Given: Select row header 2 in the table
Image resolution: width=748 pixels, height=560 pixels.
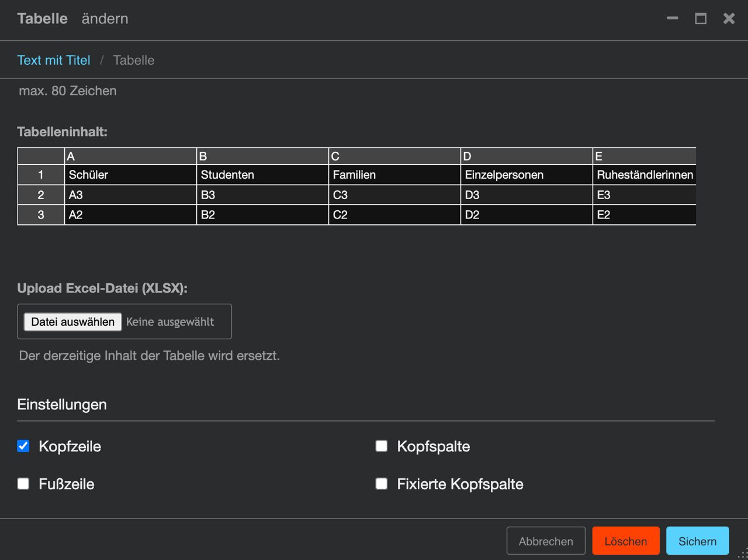Looking at the screenshot, I should click(41, 195).
